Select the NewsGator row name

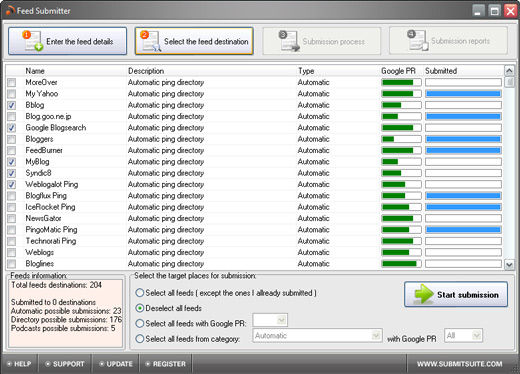(43, 218)
